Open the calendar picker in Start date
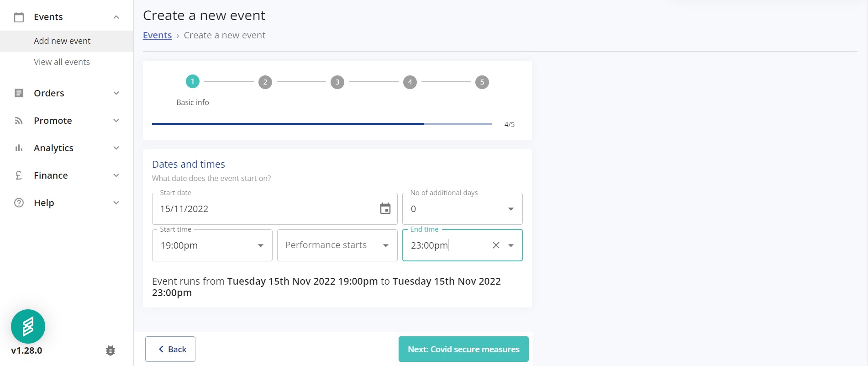 (x=385, y=209)
